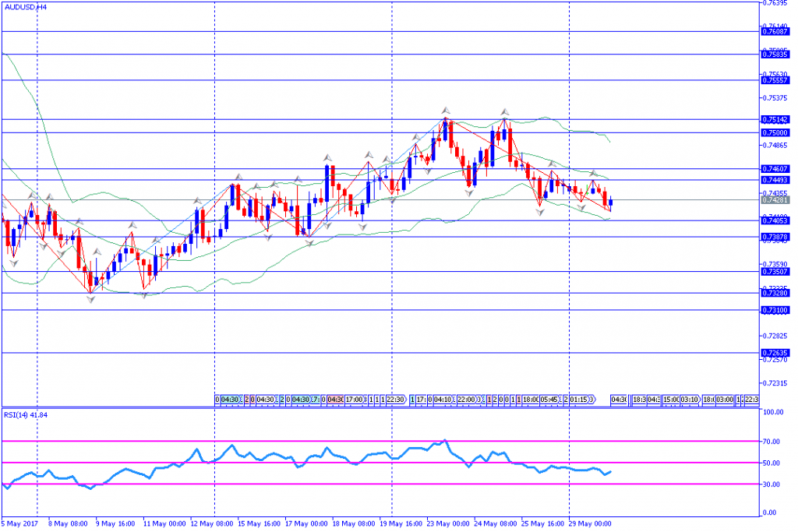Select the 0.75557 price level tag
The width and height of the screenshot is (798, 532).
775,80
